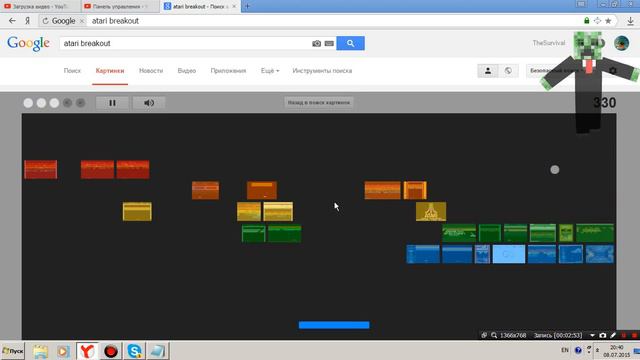Click the first red brick thumbnail
Viewport: 640px width, 360px height.
click(x=40, y=169)
